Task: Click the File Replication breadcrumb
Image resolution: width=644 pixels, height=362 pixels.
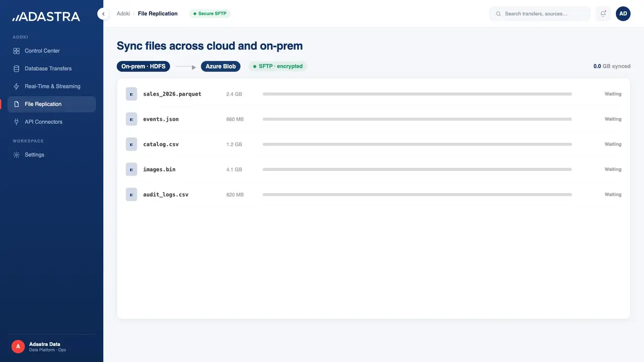Action: [x=157, y=14]
